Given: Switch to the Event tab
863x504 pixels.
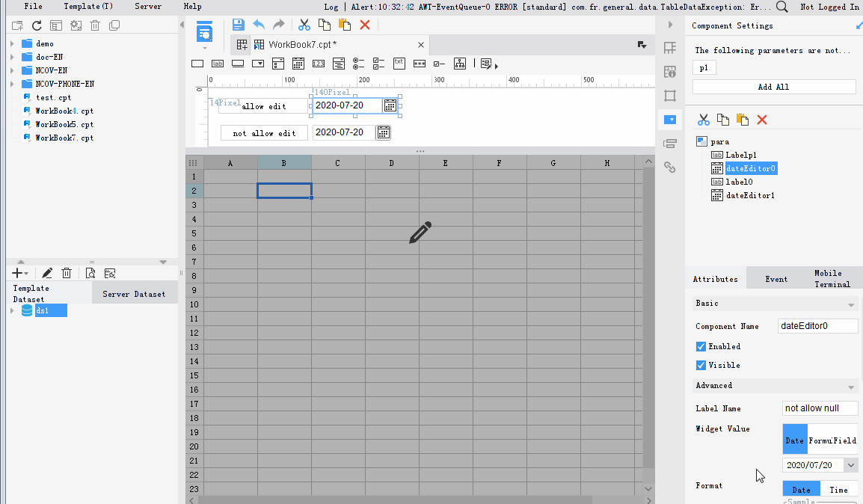Looking at the screenshot, I should click(x=776, y=279).
